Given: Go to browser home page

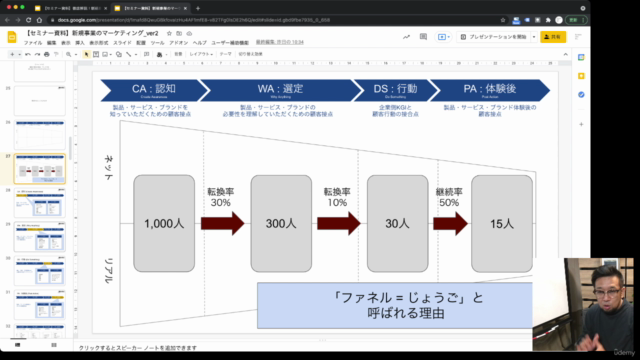Looking at the screenshot, I should pyautogui.click(x=39, y=20).
